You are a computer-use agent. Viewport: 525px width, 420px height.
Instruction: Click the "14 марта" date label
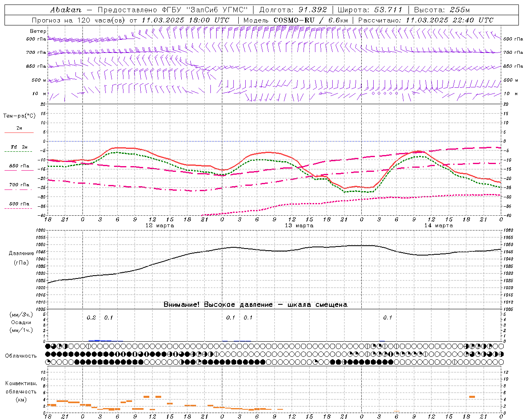pyautogui.click(x=438, y=226)
